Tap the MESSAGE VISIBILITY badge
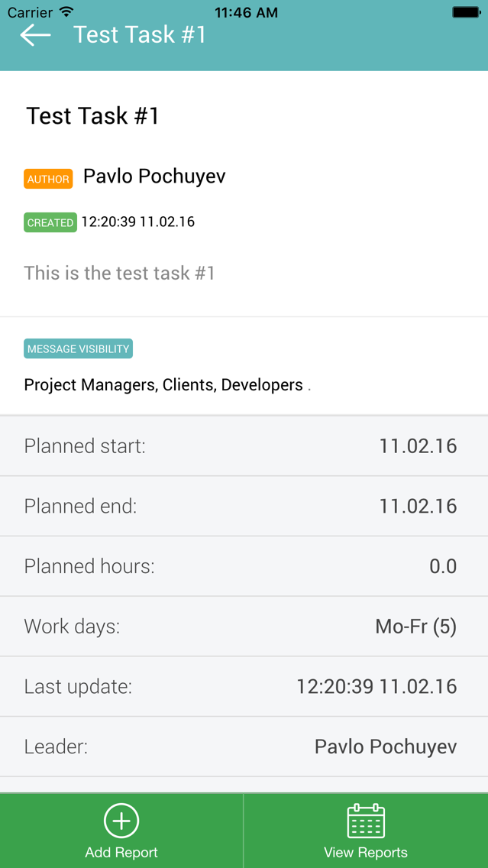488x868 pixels. coord(78,348)
